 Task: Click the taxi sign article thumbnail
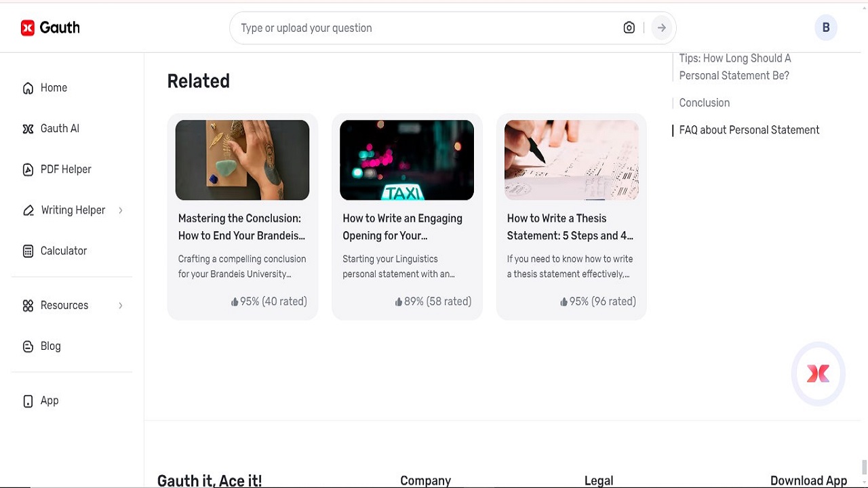tap(406, 160)
